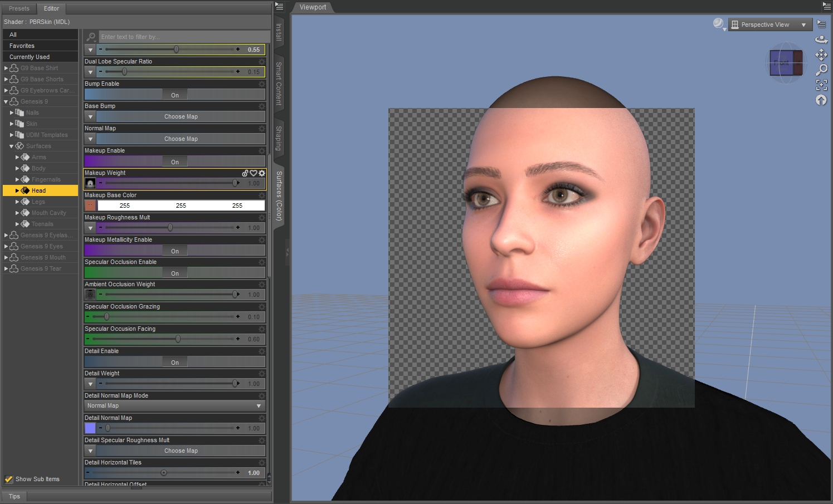Open the Makeup Enable gear settings

(262, 151)
